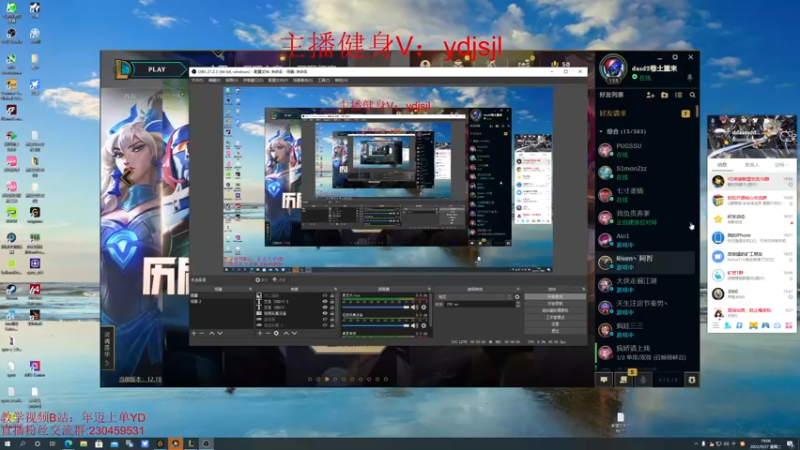Image resolution: width=800 pixels, height=450 pixels.
Task: Click the LoL PLAY button
Action: [x=157, y=69]
